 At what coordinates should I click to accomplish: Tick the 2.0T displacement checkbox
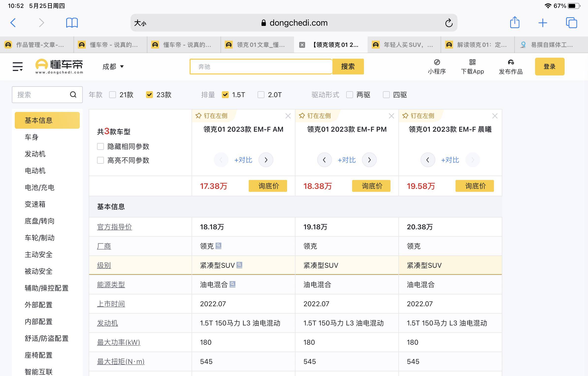[261, 95]
